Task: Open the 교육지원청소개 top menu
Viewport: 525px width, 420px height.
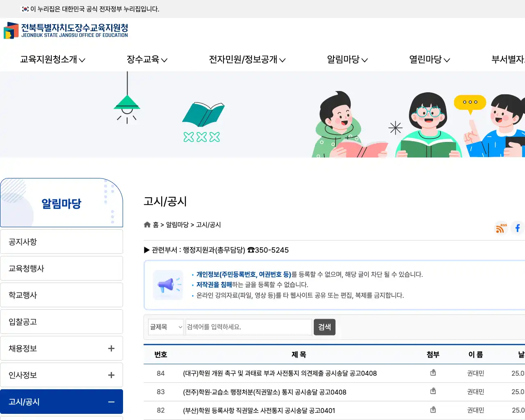Action: click(53, 59)
